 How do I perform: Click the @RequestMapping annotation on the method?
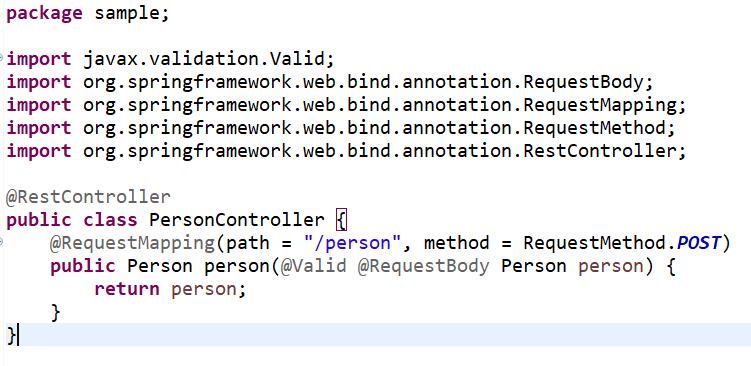[x=132, y=243]
